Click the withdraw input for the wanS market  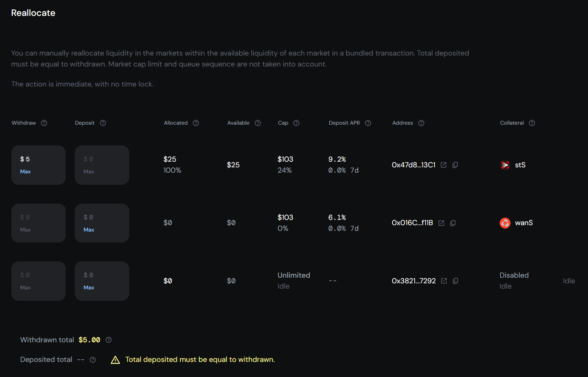coord(39,217)
